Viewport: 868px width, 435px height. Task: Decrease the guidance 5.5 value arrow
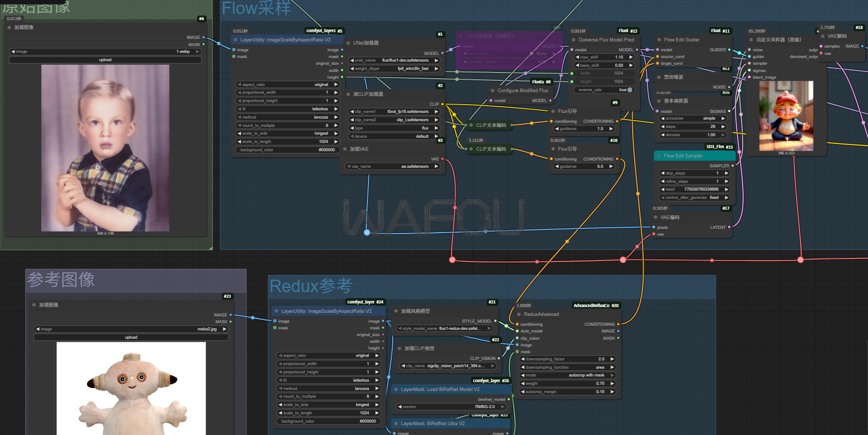click(x=557, y=166)
